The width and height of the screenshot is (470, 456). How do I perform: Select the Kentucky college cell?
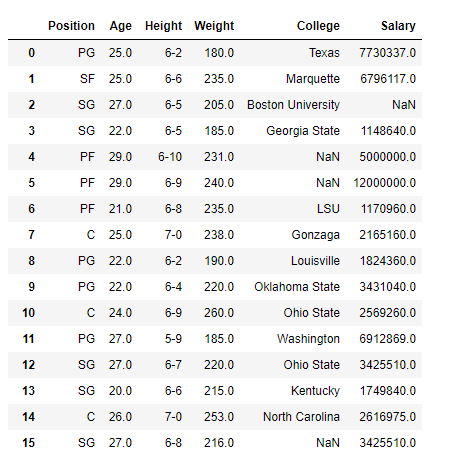coord(315,391)
